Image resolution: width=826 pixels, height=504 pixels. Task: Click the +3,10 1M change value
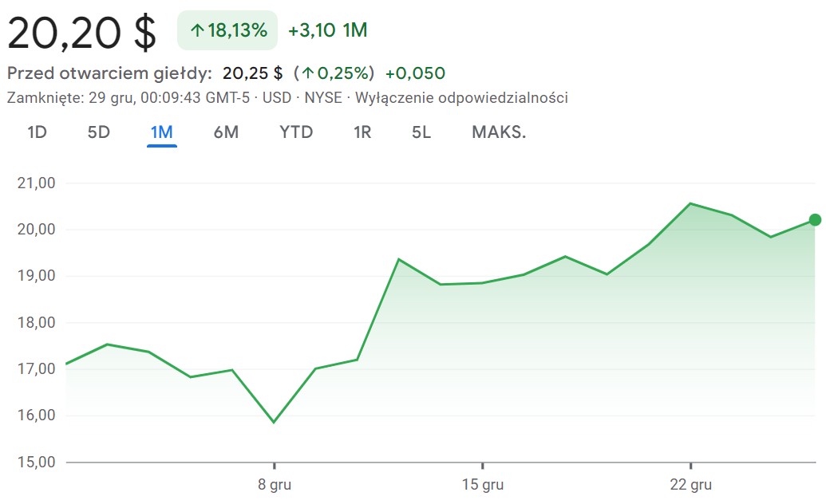point(327,31)
